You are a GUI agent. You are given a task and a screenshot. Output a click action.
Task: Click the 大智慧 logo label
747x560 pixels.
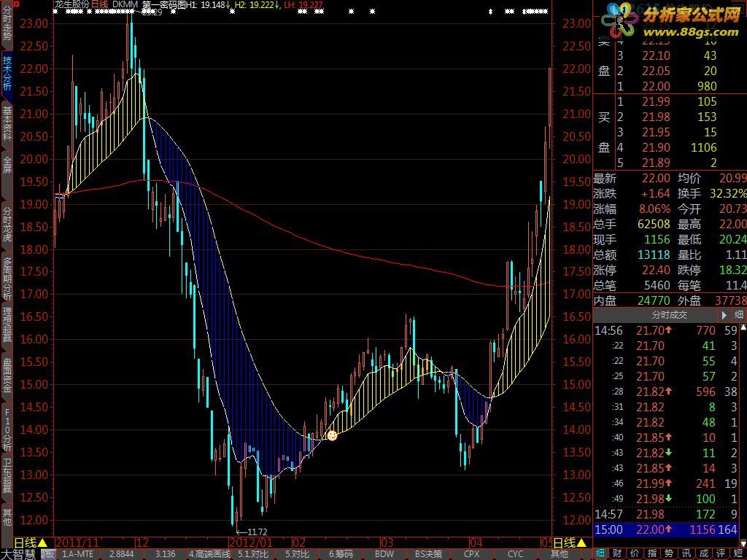click(x=19, y=554)
